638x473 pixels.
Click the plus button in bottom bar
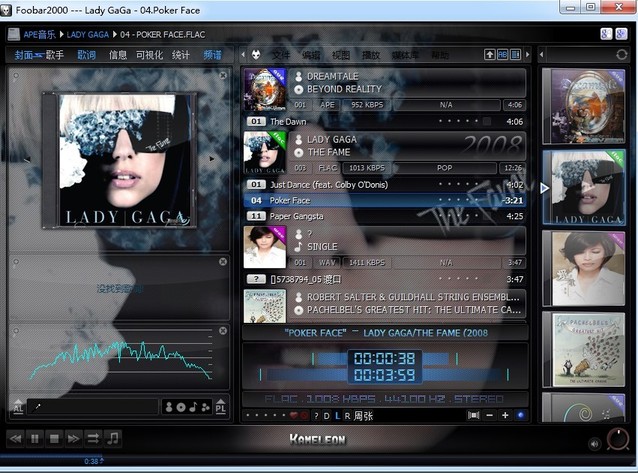pos(505,415)
